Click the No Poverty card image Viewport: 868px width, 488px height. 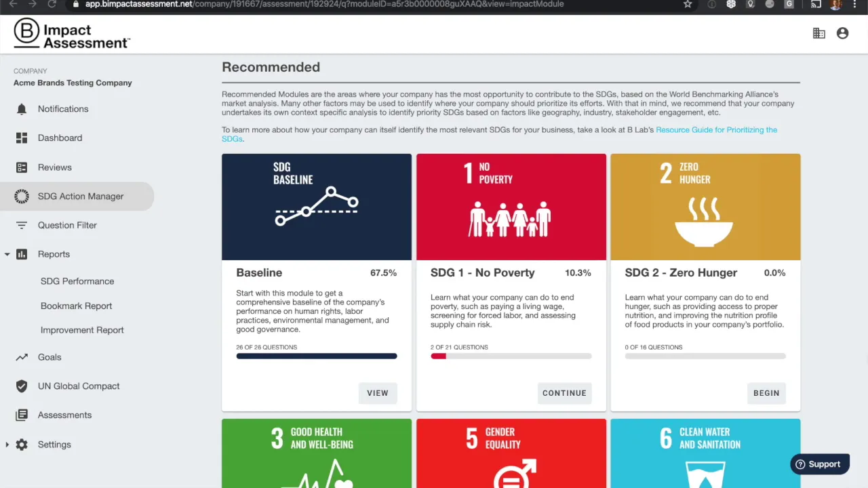pos(511,207)
